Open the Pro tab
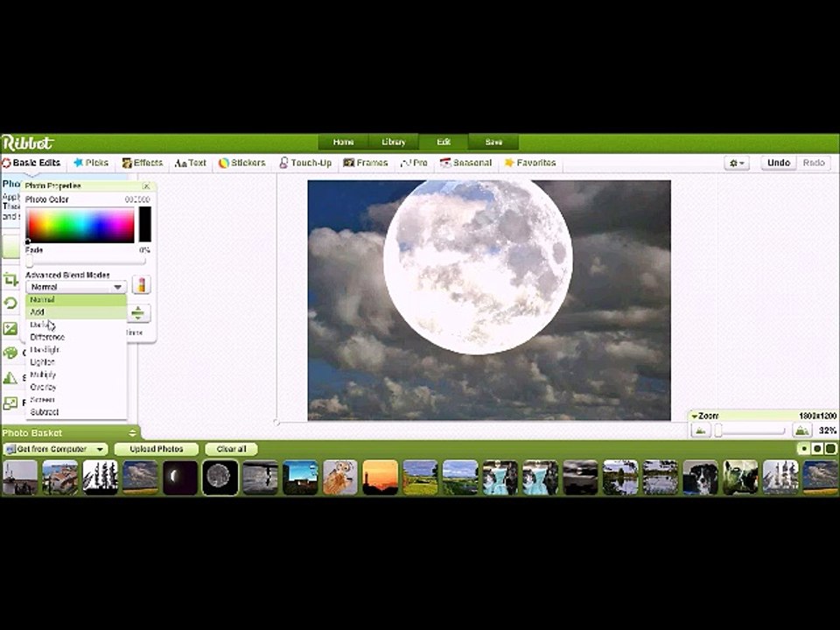Screen dimensions: 840x630 coord(414,163)
